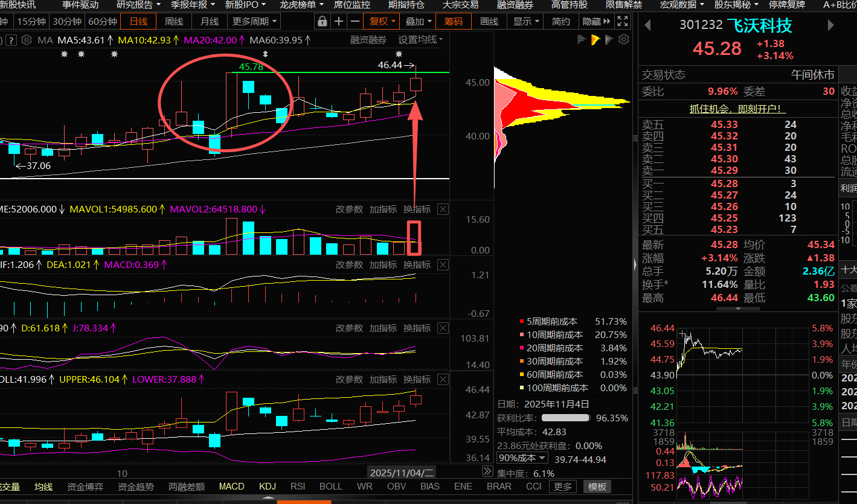This screenshot has height=504, width=857.
Task: Click 改参数 in MACD panel
Action: [350, 265]
